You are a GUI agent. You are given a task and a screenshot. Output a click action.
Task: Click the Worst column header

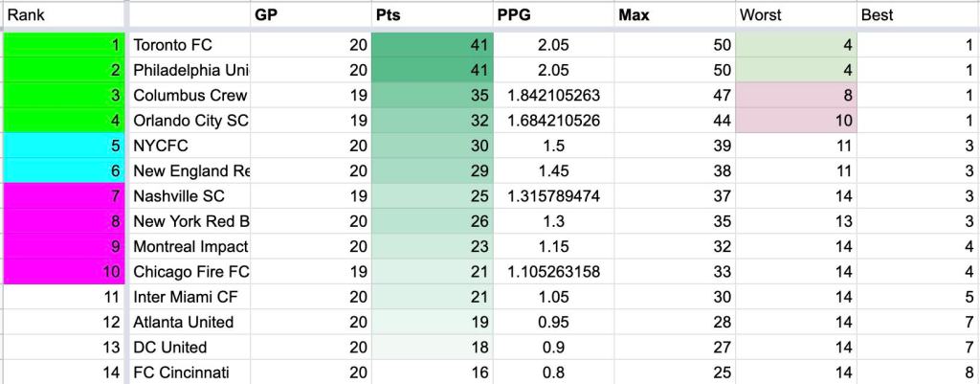coord(795,15)
